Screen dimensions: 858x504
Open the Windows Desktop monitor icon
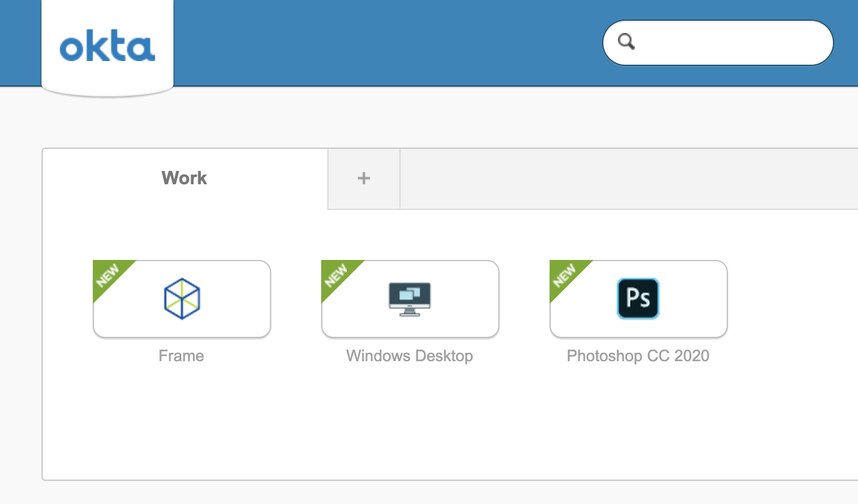click(410, 299)
